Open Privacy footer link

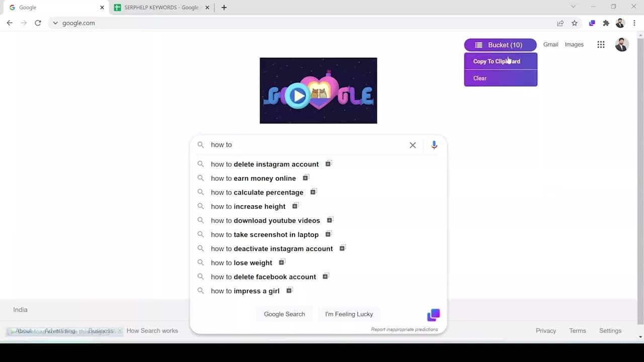pyautogui.click(x=546, y=331)
